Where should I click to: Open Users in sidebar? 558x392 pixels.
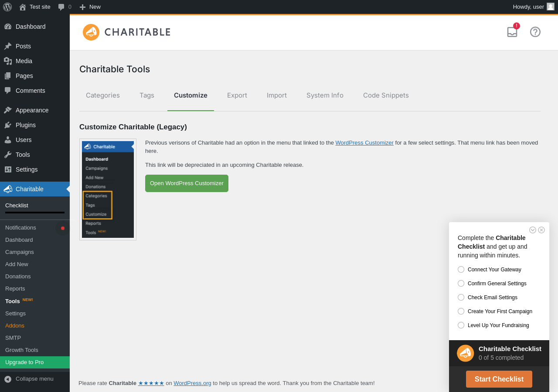[x=35, y=140]
